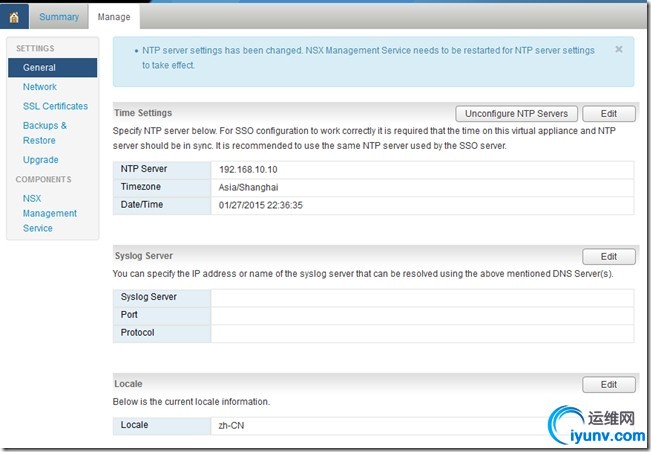Click the empty Port value cell
Image resolution: width=651 pixels, height=452 pixels.
pos(422,316)
